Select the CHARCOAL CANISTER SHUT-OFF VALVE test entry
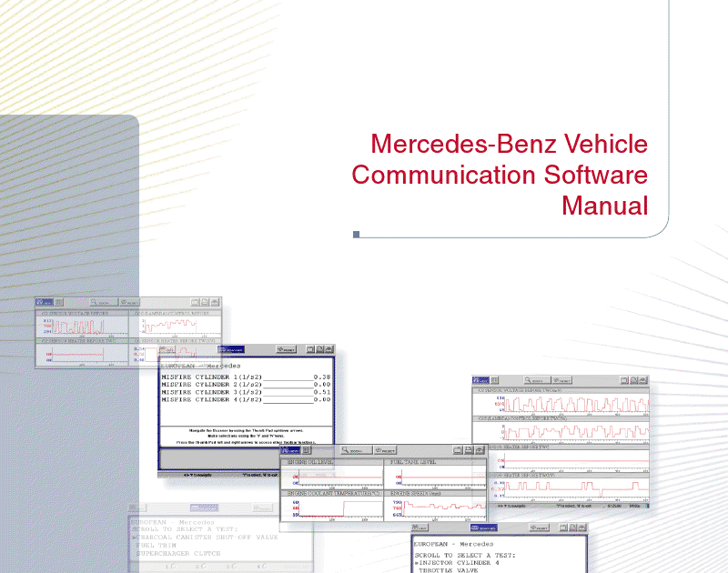 coord(205,538)
